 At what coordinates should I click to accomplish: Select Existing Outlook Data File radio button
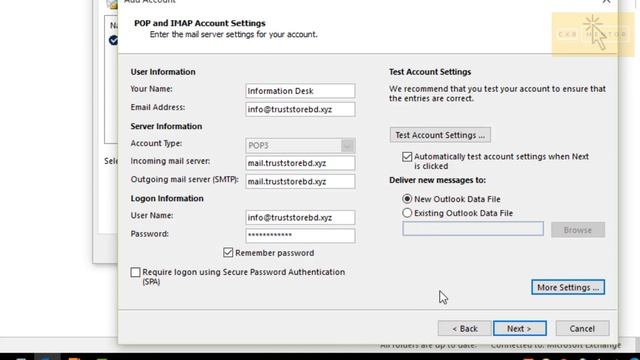click(407, 213)
